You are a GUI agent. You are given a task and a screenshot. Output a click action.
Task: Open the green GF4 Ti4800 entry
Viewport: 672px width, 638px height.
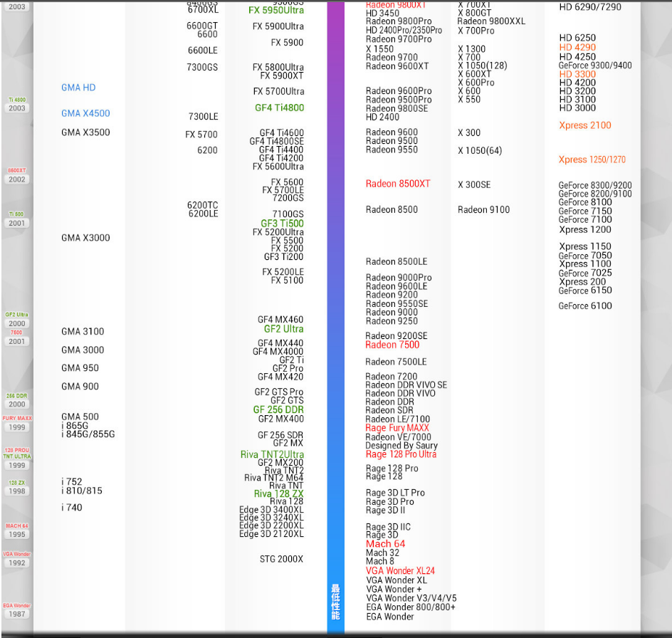click(279, 108)
